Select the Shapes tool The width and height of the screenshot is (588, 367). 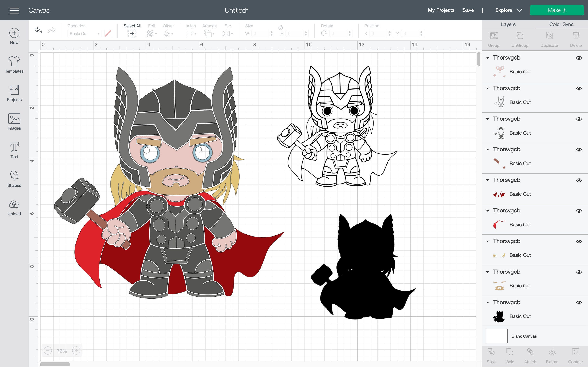point(14,179)
